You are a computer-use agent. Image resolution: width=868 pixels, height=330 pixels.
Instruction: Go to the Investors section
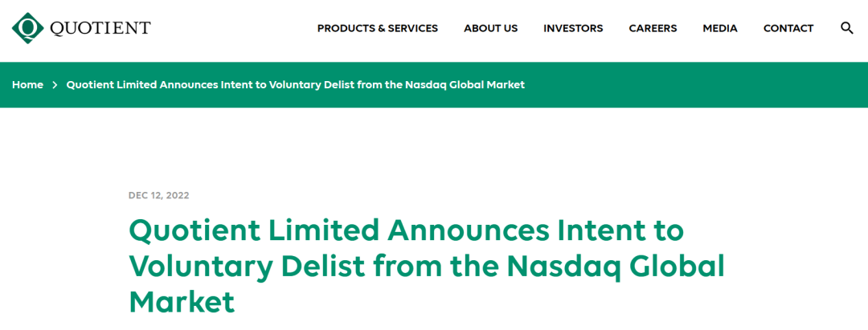pyautogui.click(x=573, y=28)
